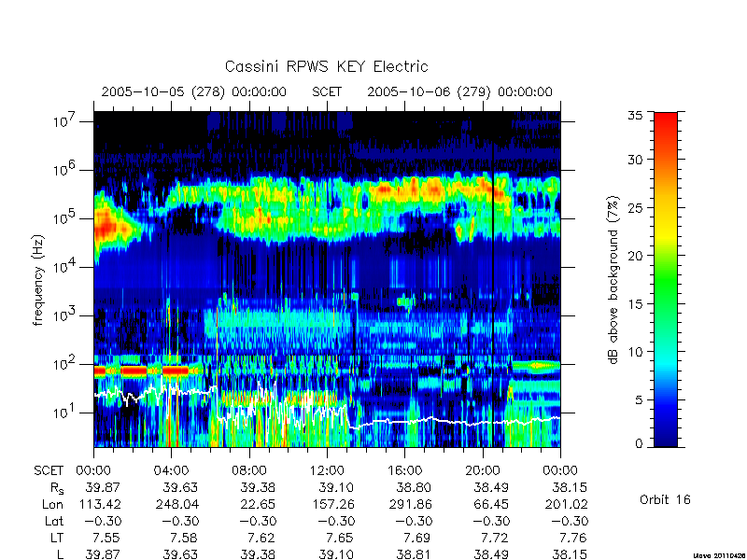Click the LT value 7.55

pos(106,538)
